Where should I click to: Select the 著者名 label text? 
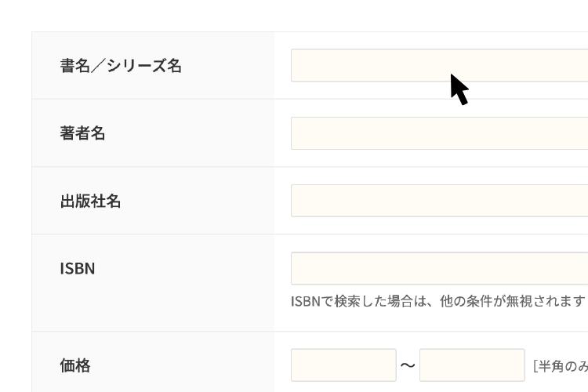point(82,133)
